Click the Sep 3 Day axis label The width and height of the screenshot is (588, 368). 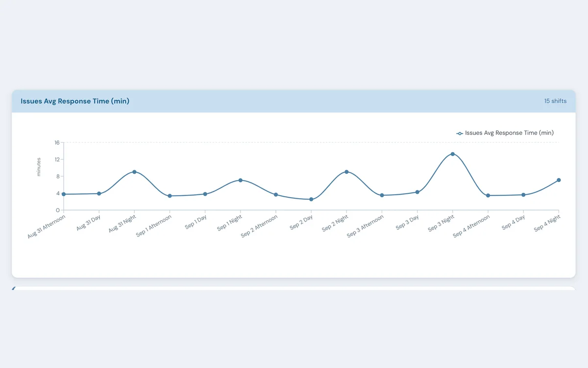408,222
